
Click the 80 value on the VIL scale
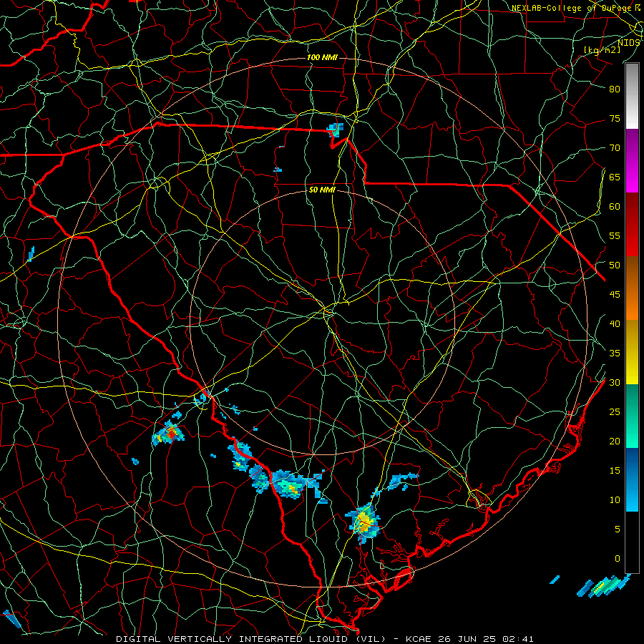(615, 89)
